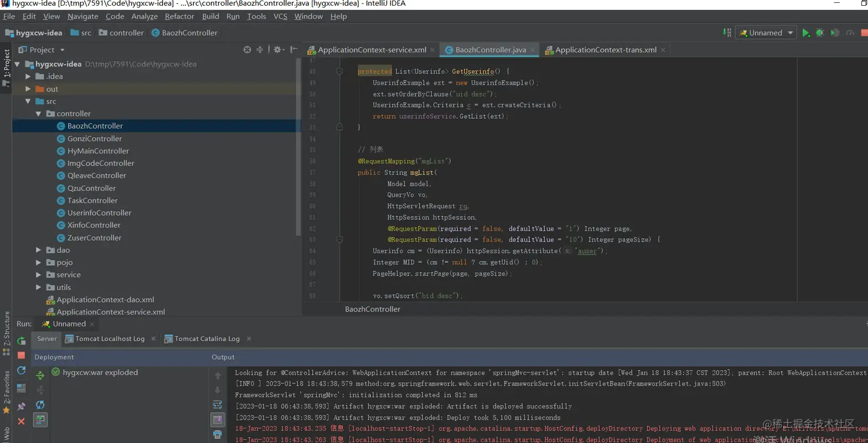This screenshot has height=443, width=868.
Task: Select ApplicationContext-dao.xml file
Action: pos(105,300)
